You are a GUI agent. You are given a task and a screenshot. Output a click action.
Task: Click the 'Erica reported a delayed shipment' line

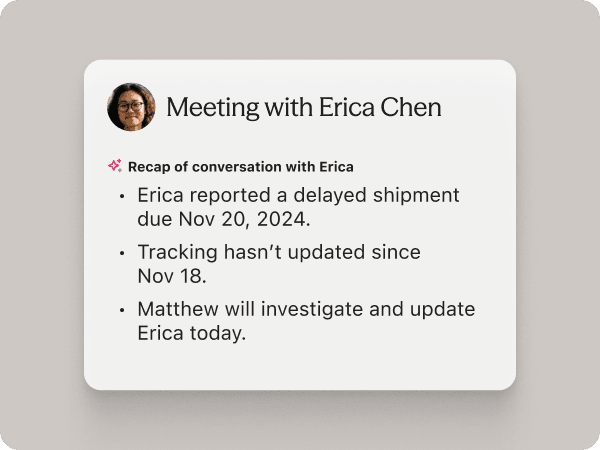(x=298, y=195)
